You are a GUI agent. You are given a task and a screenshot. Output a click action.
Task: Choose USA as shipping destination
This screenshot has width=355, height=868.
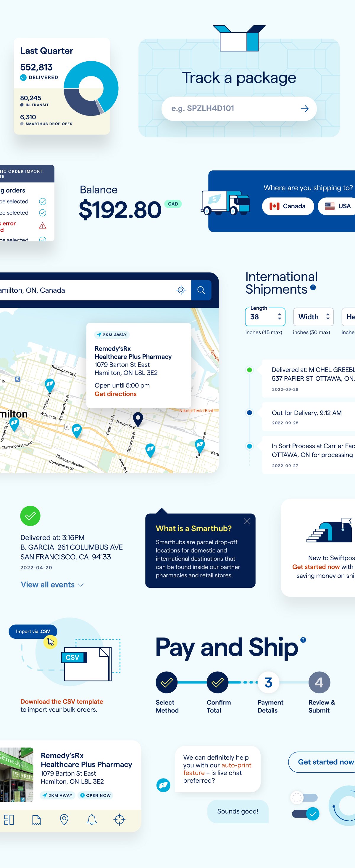[x=336, y=206]
